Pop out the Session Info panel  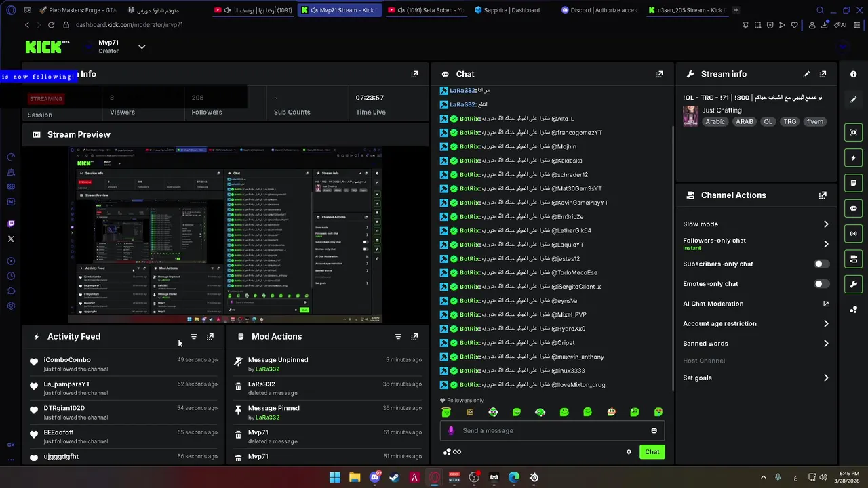[x=414, y=74]
